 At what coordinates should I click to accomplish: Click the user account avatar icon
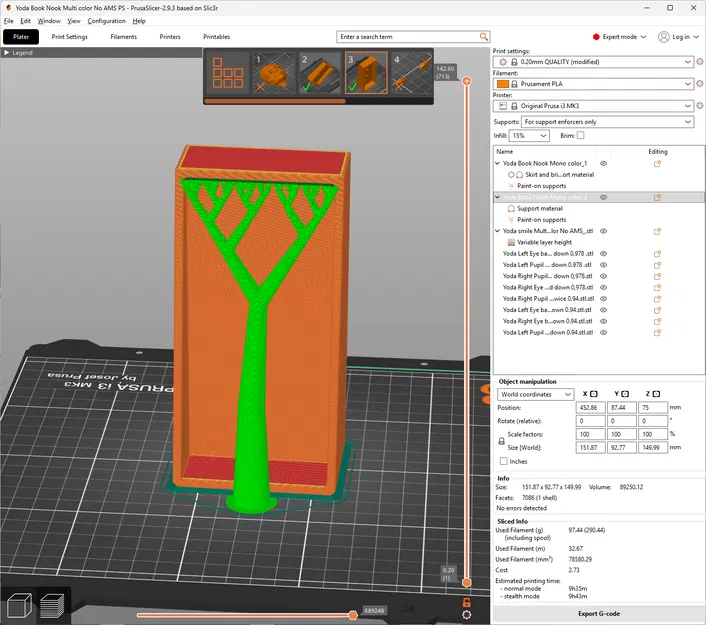664,36
